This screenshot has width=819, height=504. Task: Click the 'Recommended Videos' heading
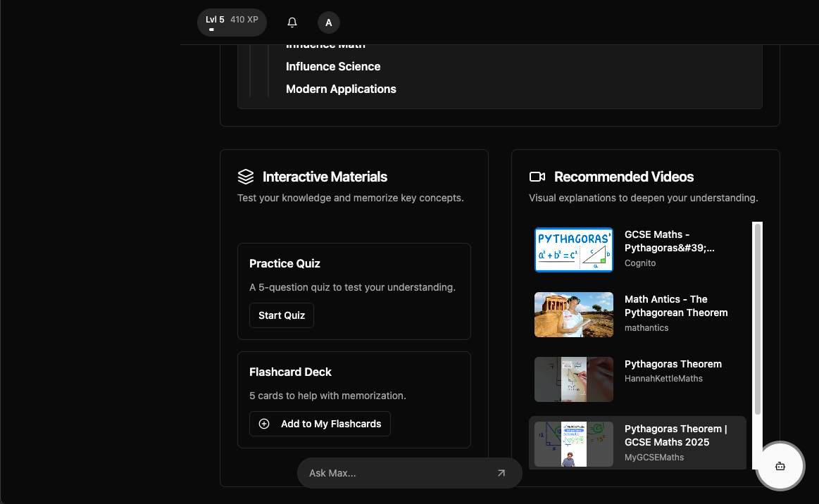pos(624,177)
